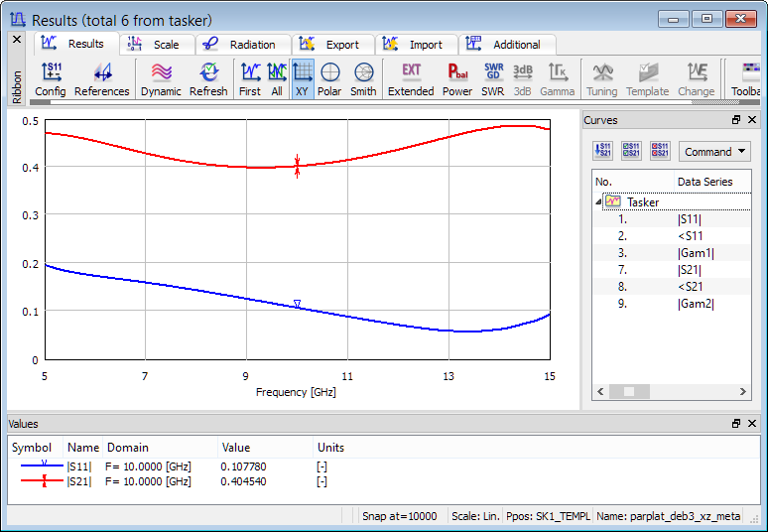Close the Curves panel
The image size is (768, 532).
[753, 120]
